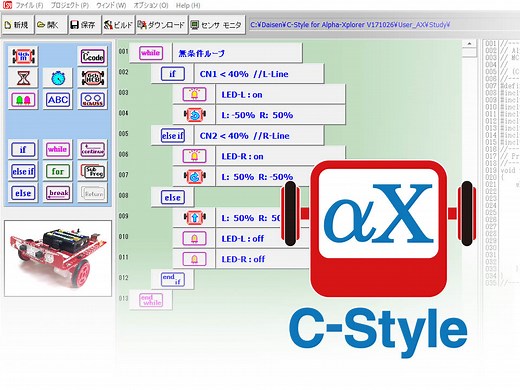The height and width of the screenshot is (390, 520).
Task: Click forward motor icon on line 009
Action: pyautogui.click(x=195, y=218)
